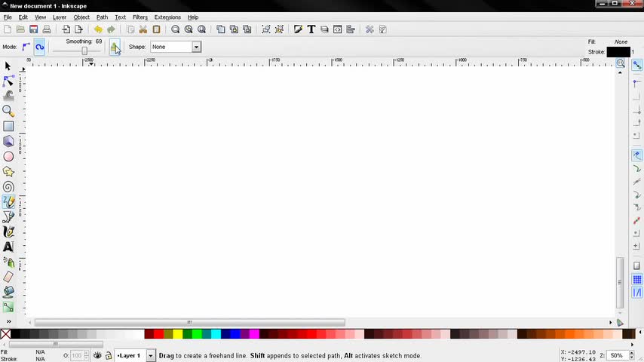Toggle Spiro path mode
Image resolution: width=644 pixels, height=362 pixels.
coord(39,47)
